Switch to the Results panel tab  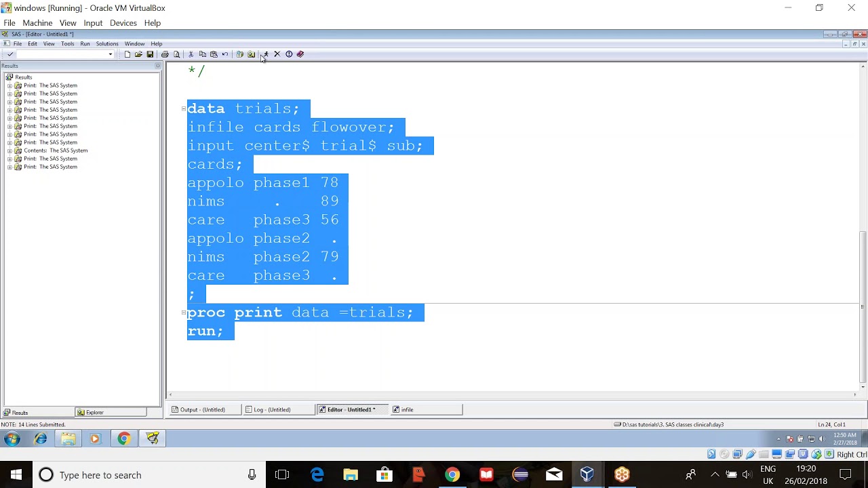point(37,412)
